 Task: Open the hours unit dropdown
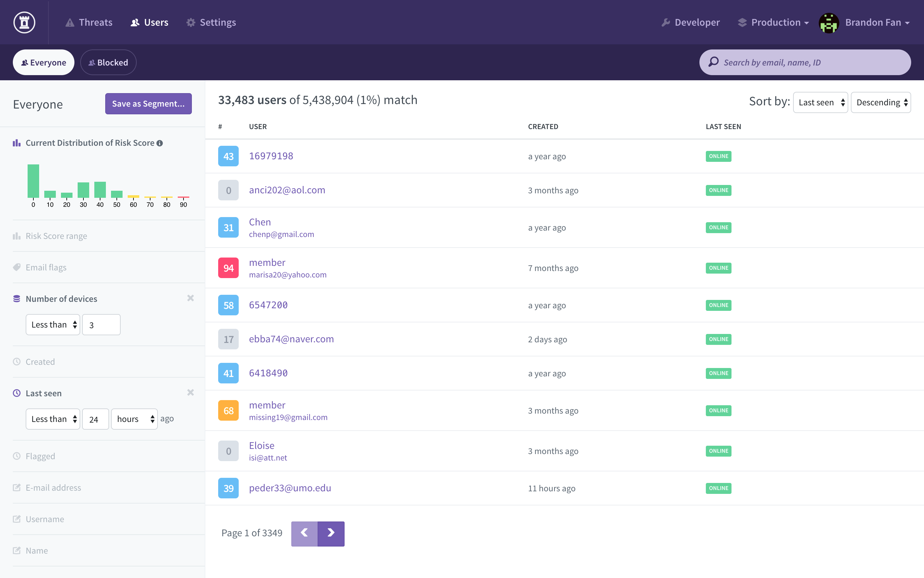(x=134, y=419)
